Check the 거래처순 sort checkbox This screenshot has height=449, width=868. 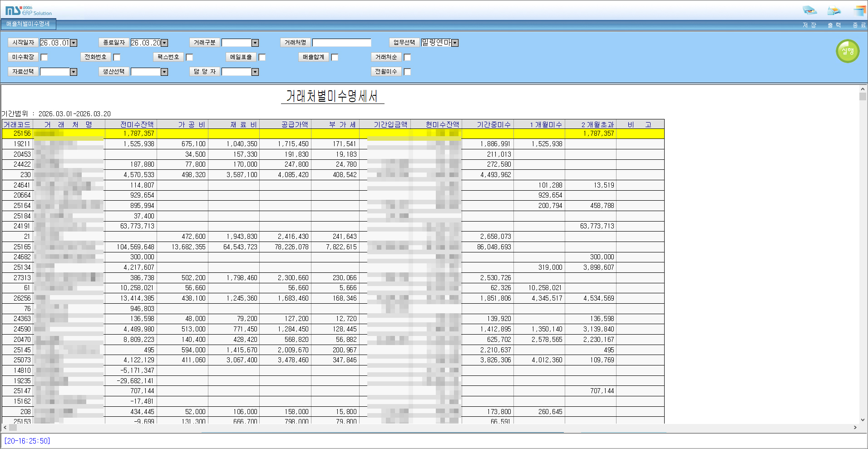[407, 57]
